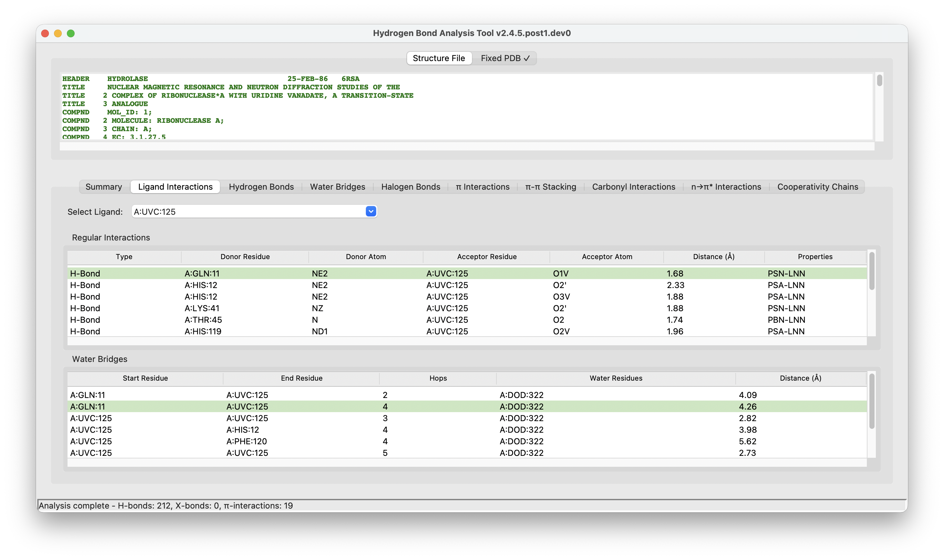Switch to Carbonyl Interactions tab

[x=633, y=187]
